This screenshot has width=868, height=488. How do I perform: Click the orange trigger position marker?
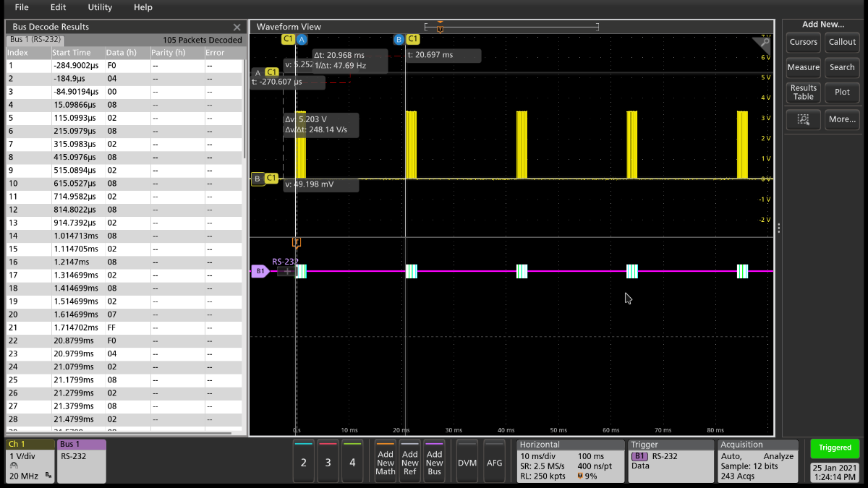[296, 242]
